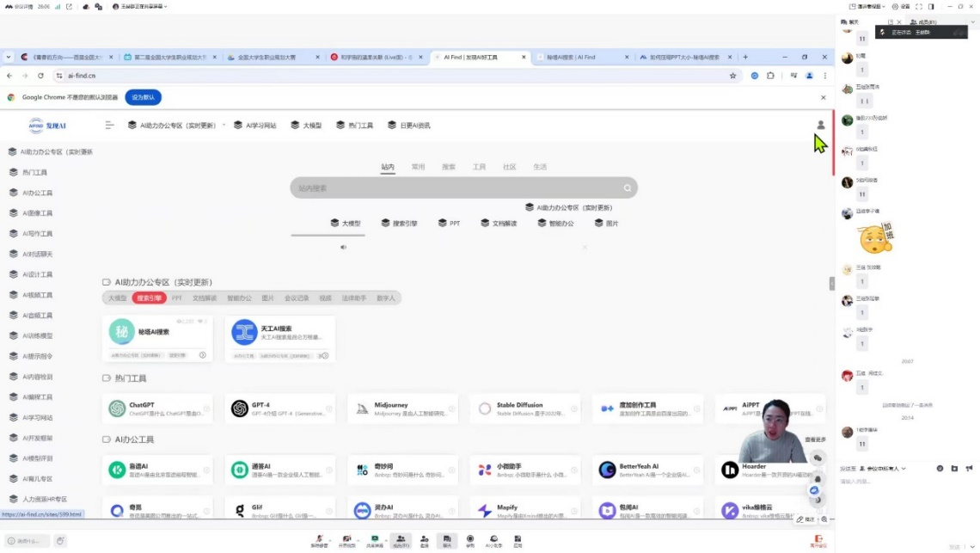Select the 搜索引擎 category pill
Image resolution: width=980 pixels, height=553 pixels.
click(149, 298)
